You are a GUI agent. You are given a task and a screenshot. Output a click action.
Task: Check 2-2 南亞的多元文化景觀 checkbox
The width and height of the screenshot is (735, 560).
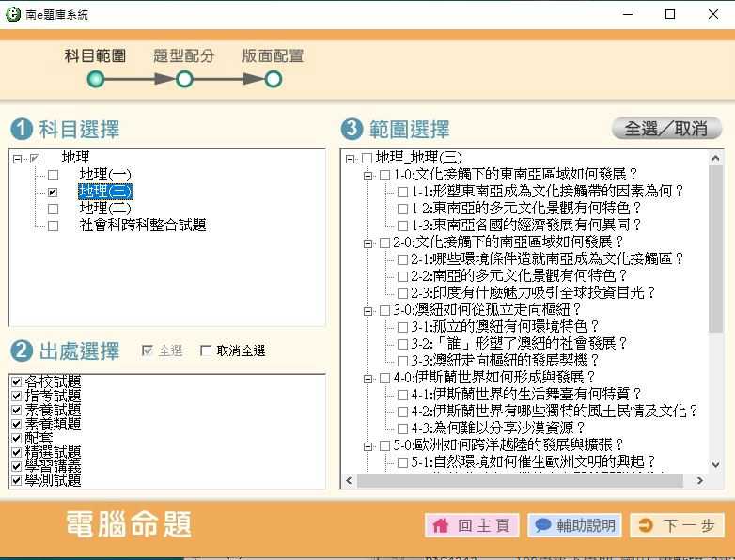pyautogui.click(x=402, y=276)
